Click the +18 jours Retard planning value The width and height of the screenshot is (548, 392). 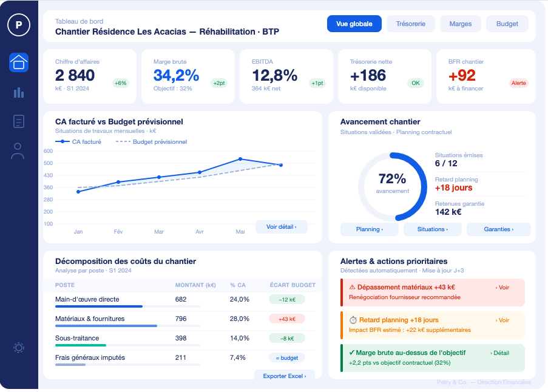453,188
